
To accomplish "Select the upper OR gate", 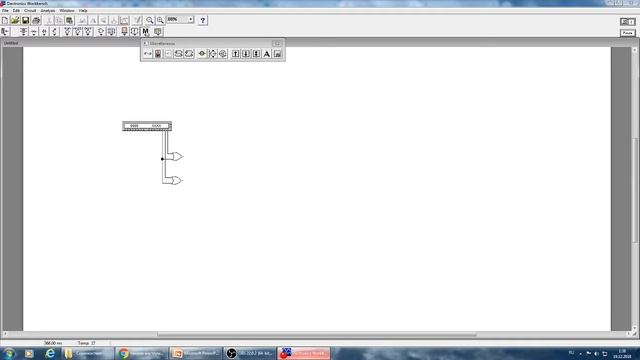I will click(177, 156).
